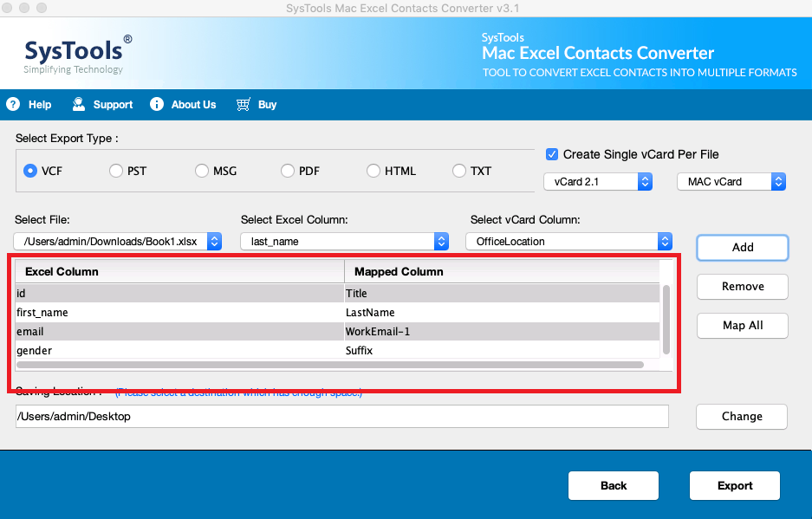Viewport: 812px width, 519px height.
Task: Select the first_name row in mapping table
Action: pyautogui.click(x=338, y=312)
